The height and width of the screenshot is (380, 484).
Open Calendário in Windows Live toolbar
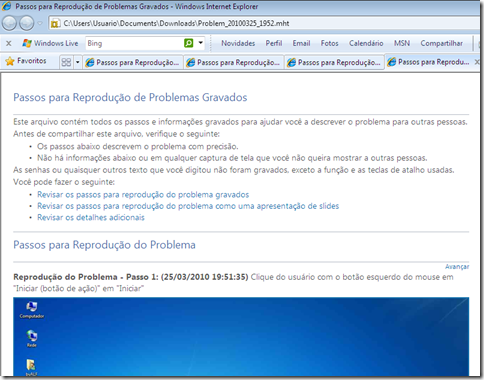[366, 43]
